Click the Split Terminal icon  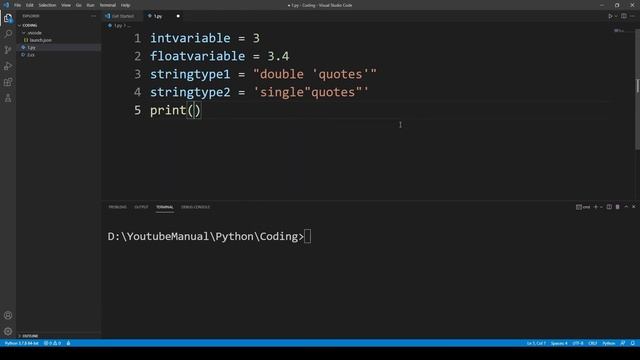[x=609, y=207]
